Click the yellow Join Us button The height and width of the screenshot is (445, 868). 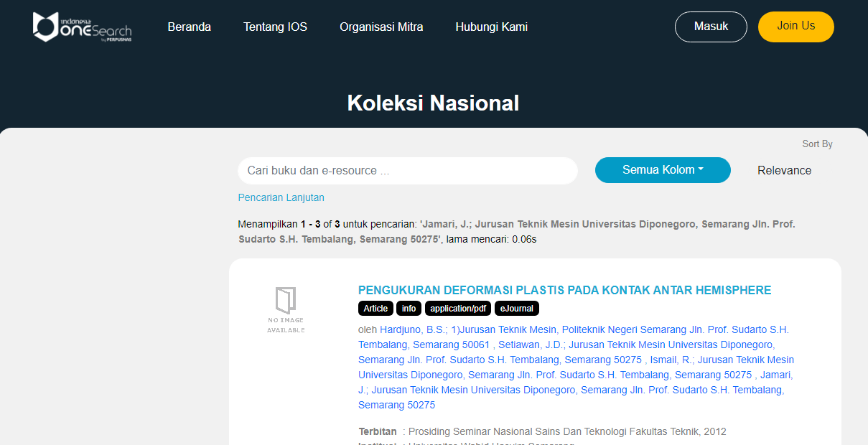point(795,27)
